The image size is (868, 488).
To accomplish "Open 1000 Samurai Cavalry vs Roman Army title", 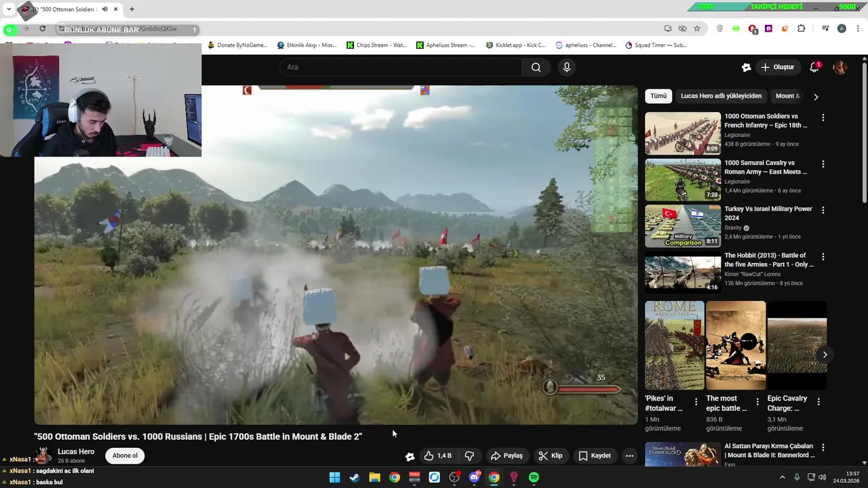I will 766,167.
